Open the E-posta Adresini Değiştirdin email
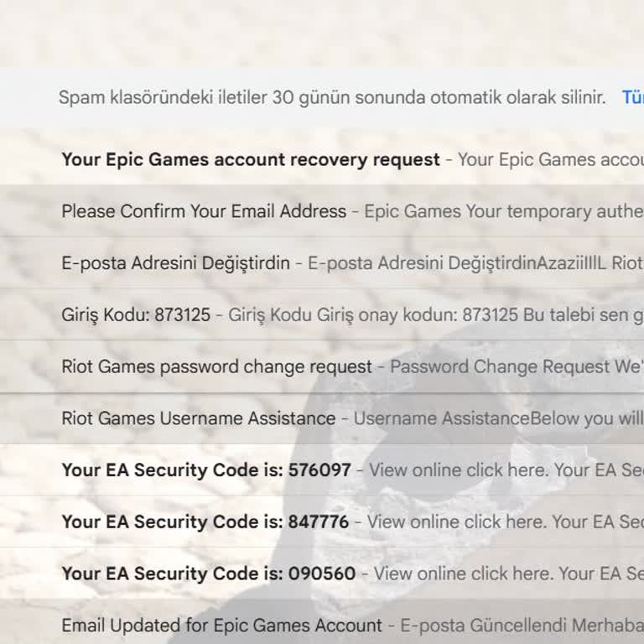The height and width of the screenshot is (644, 644). pyautogui.click(x=175, y=263)
